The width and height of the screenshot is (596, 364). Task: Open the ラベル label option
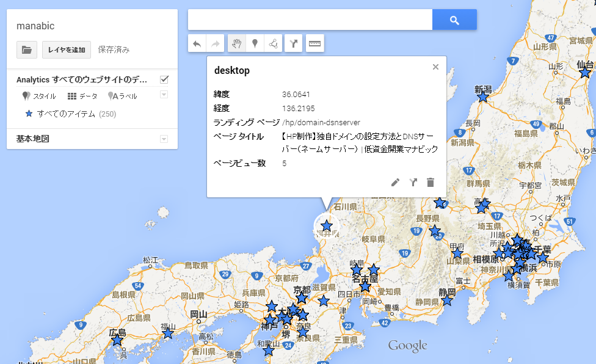coord(122,96)
